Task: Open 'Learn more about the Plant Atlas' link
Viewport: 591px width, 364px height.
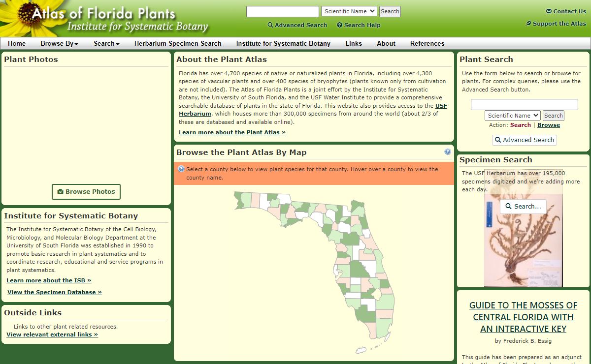Action: pyautogui.click(x=232, y=132)
